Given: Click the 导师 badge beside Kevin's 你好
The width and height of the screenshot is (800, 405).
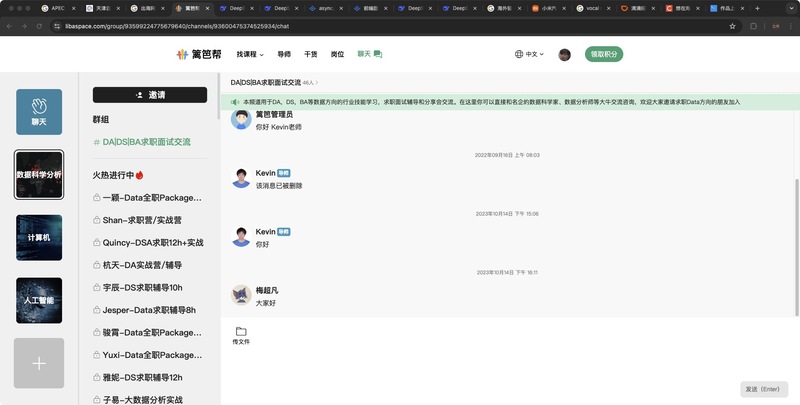Looking at the screenshot, I should click(284, 232).
